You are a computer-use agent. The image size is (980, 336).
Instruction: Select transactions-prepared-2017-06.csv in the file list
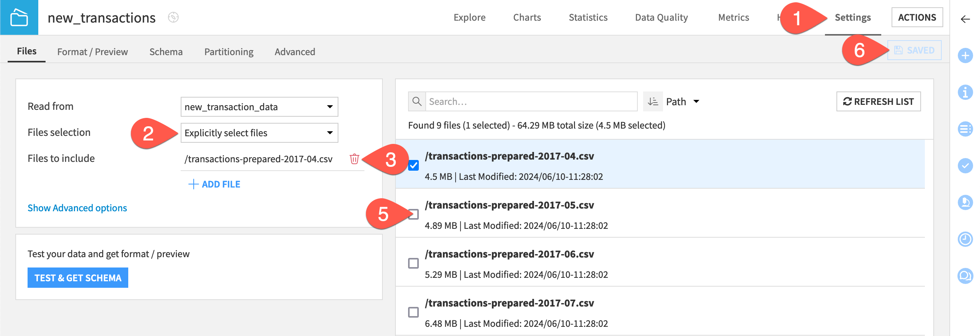click(509, 254)
